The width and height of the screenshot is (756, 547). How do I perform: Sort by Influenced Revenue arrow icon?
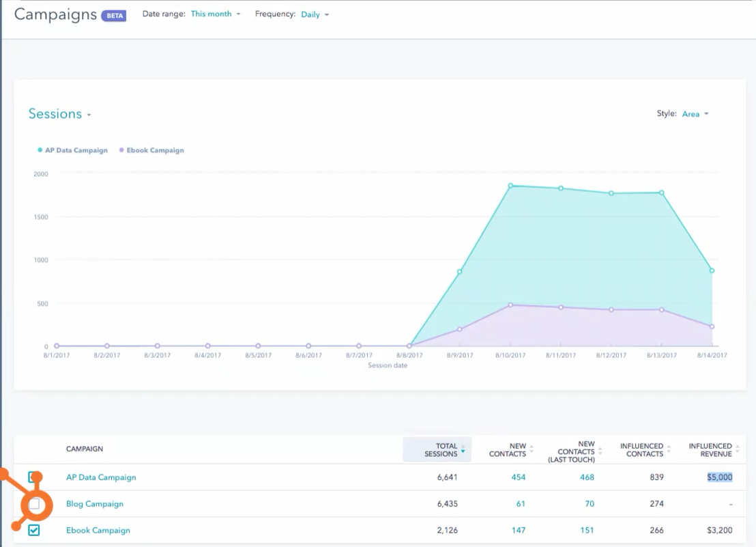737,450
